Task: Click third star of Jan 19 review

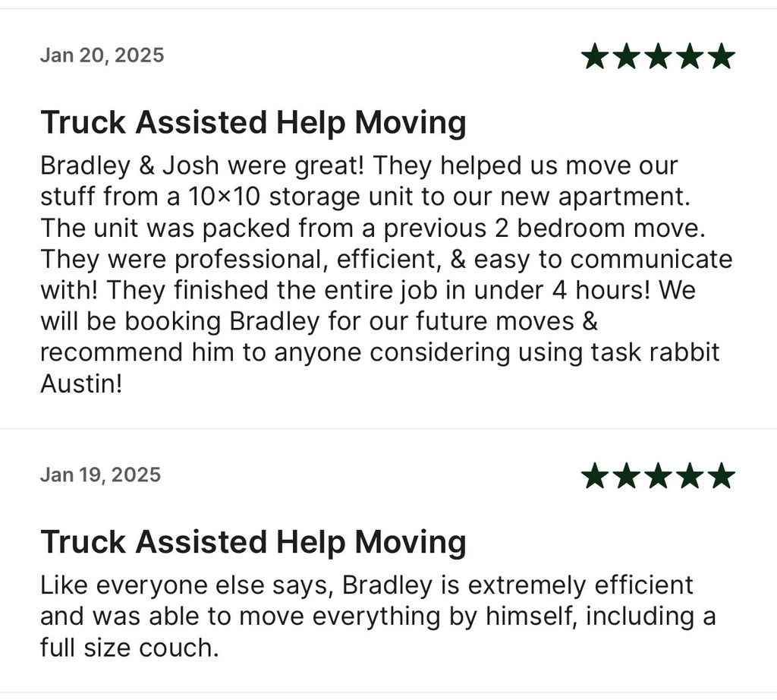Action: [x=658, y=475]
